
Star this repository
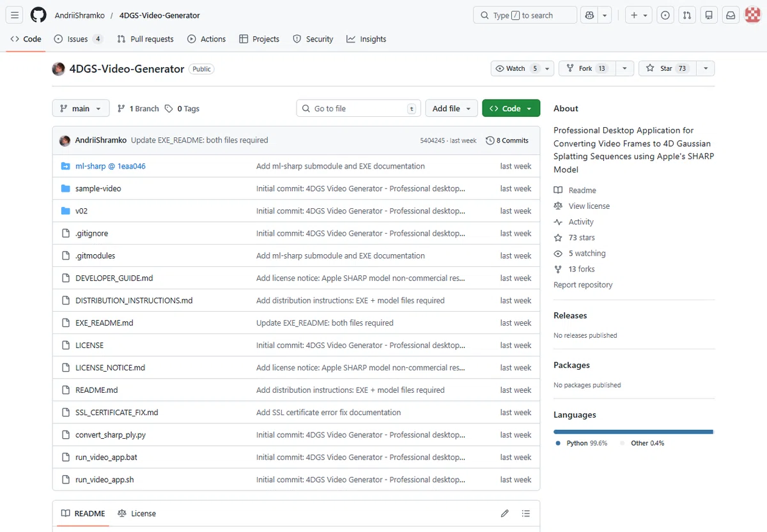tap(667, 68)
